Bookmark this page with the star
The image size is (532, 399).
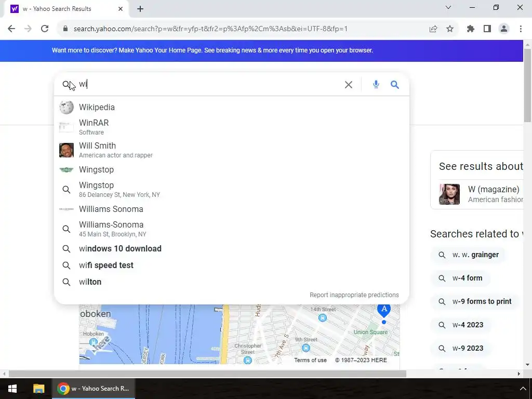pyautogui.click(x=450, y=29)
